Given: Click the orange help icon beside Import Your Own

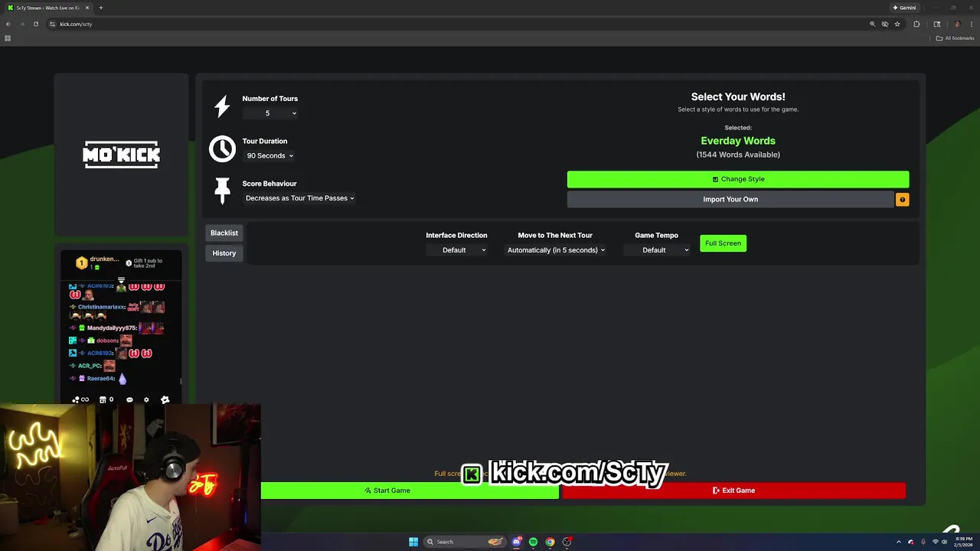Looking at the screenshot, I should (x=902, y=200).
